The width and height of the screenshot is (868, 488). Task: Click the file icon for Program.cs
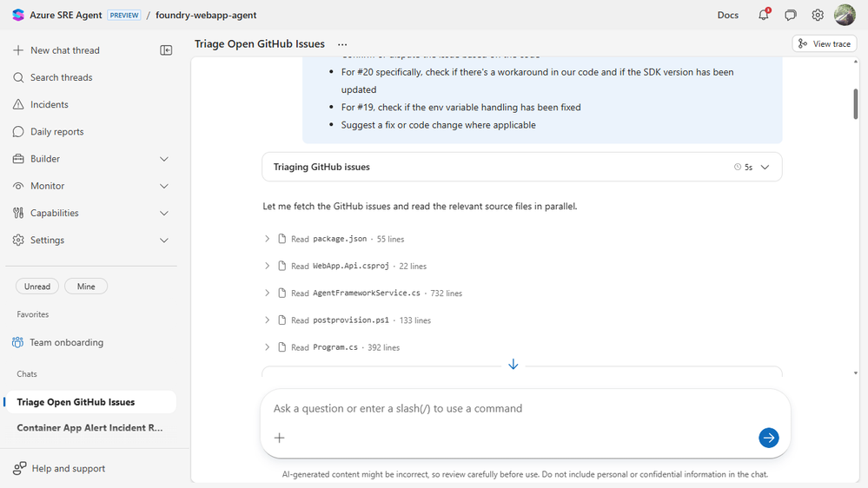click(282, 347)
